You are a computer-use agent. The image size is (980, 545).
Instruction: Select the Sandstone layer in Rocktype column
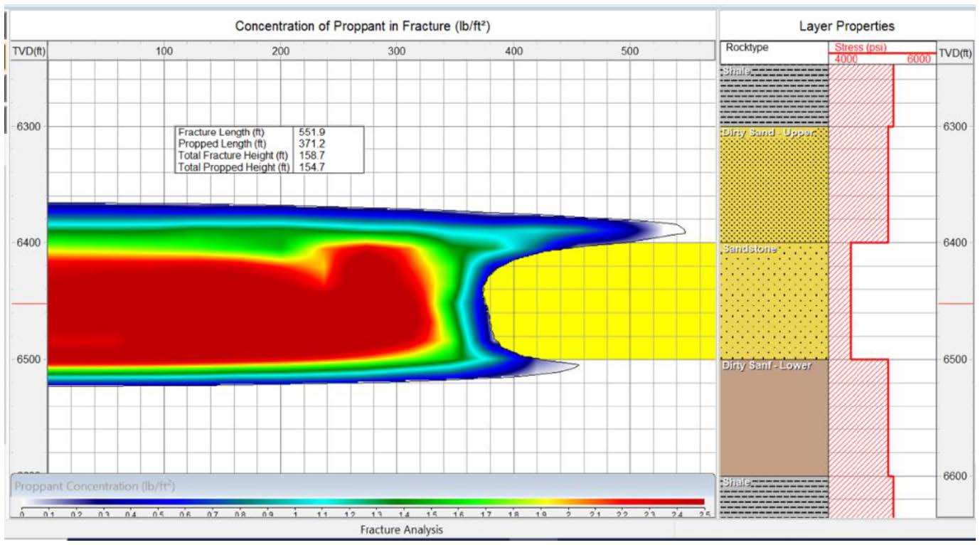coord(772,299)
